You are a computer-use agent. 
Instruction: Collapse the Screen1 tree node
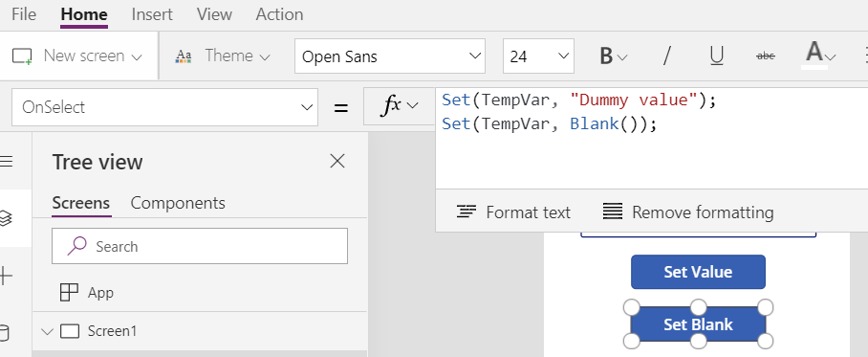47,331
